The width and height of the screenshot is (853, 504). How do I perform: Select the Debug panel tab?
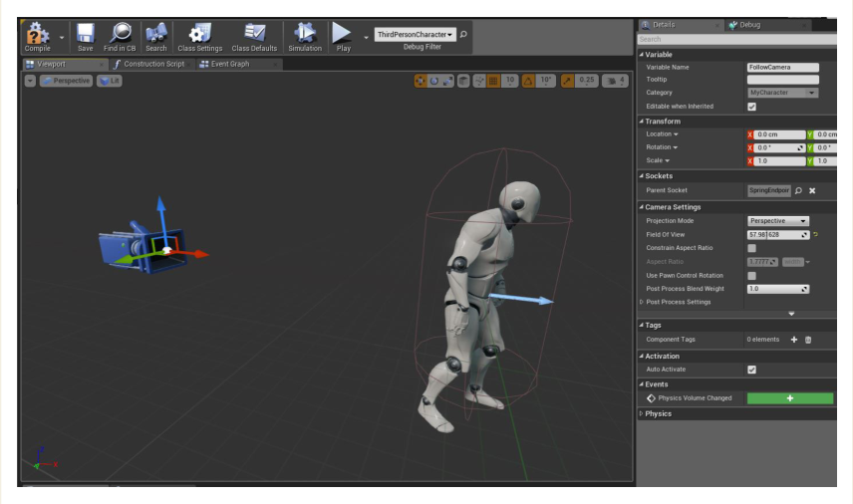pos(768,25)
